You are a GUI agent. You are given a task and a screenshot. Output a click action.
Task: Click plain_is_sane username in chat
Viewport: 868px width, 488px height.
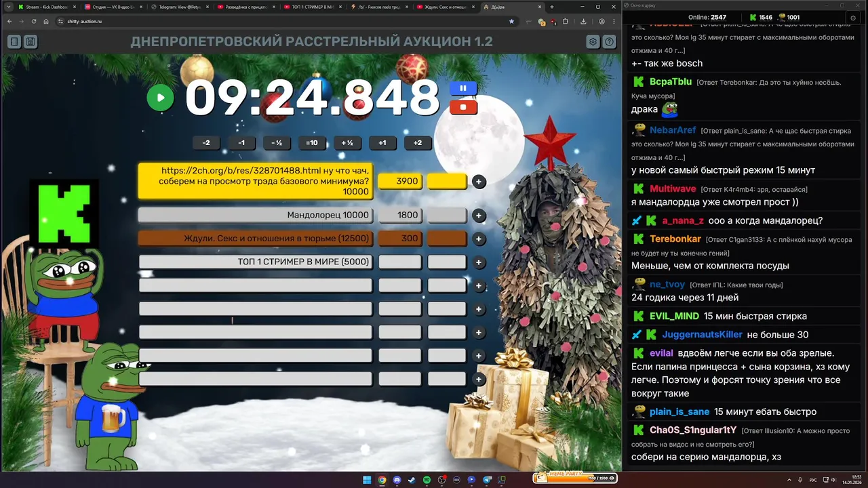pyautogui.click(x=679, y=412)
